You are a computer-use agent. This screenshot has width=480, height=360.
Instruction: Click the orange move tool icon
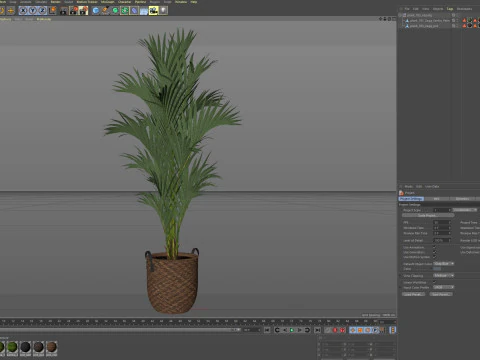pyautogui.click(x=11, y=11)
